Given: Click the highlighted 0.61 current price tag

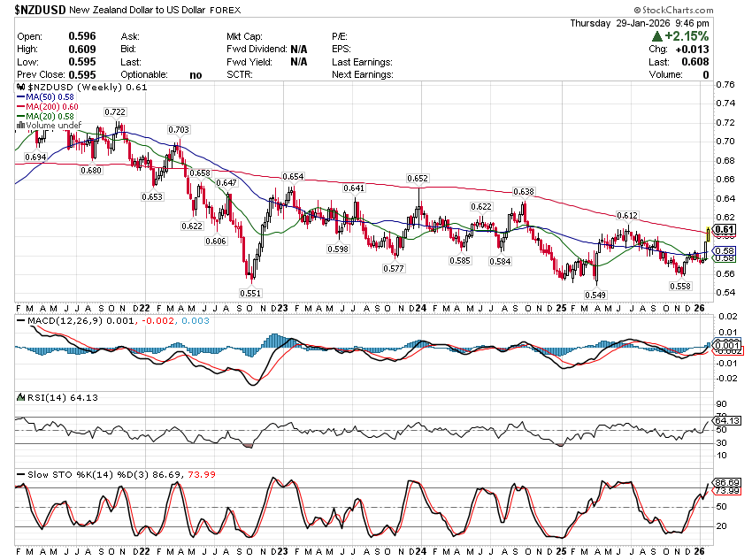Looking at the screenshot, I should [x=724, y=231].
